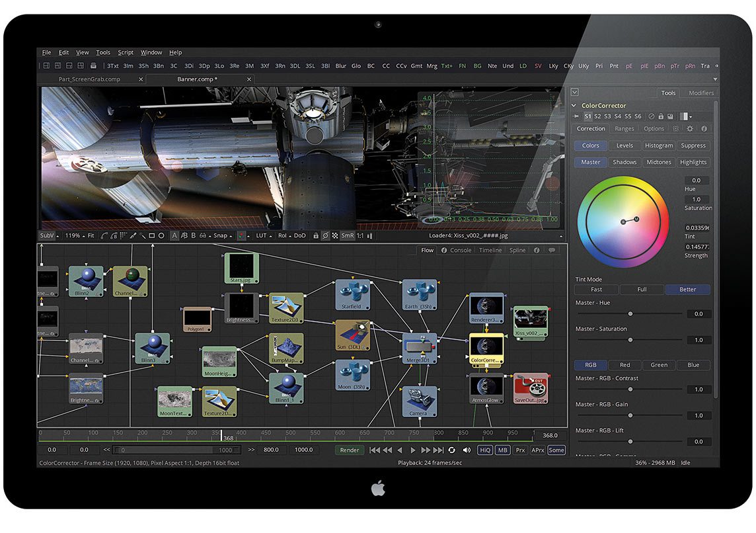Collapse the ColorCorrector tool section
756x533 pixels.
[x=574, y=106]
